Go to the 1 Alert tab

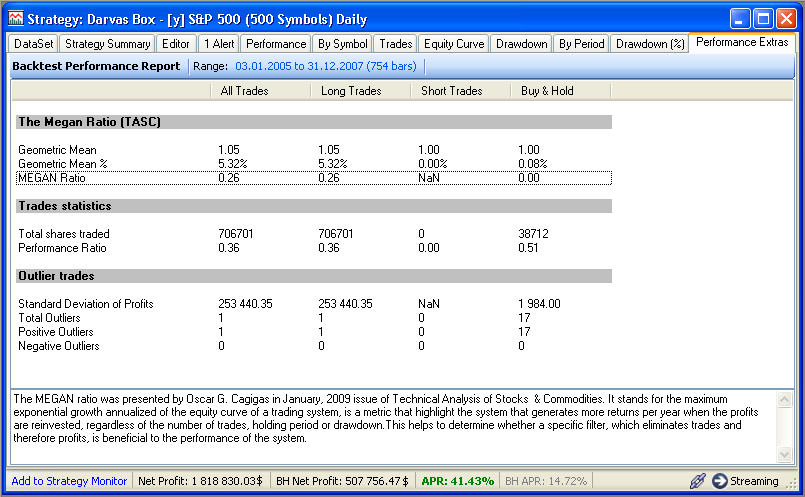pyautogui.click(x=220, y=44)
